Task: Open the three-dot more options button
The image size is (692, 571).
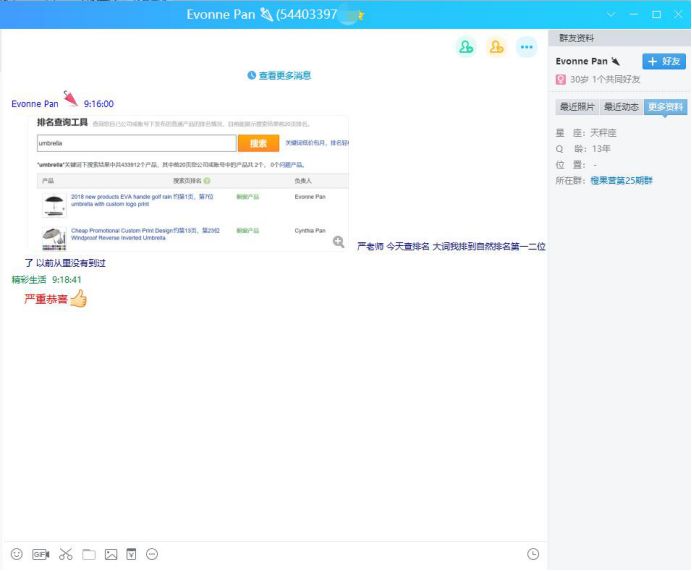Action: (x=527, y=47)
